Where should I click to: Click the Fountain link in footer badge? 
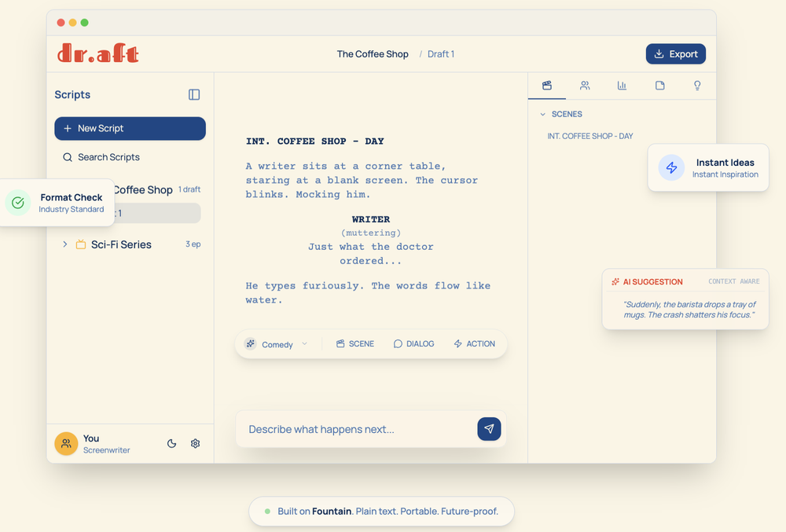point(332,512)
